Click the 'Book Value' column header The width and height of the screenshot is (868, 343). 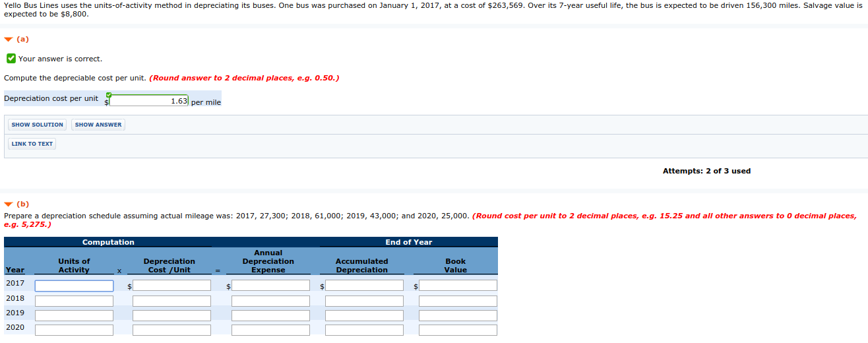(x=455, y=266)
